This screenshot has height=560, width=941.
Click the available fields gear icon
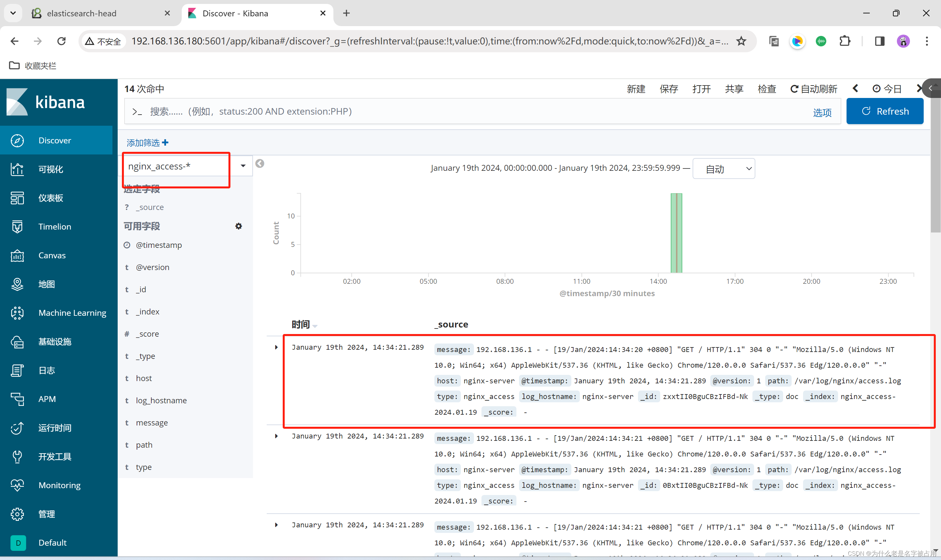[x=238, y=226]
